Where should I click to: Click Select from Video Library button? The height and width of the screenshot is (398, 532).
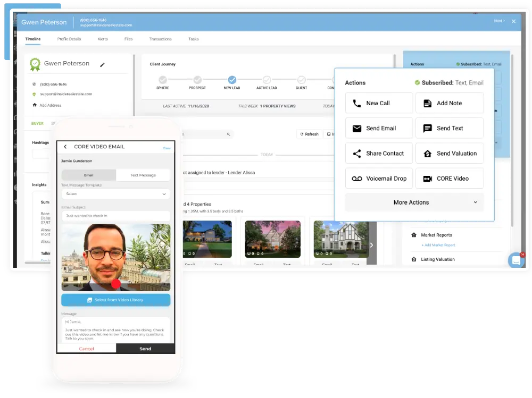[115, 300]
